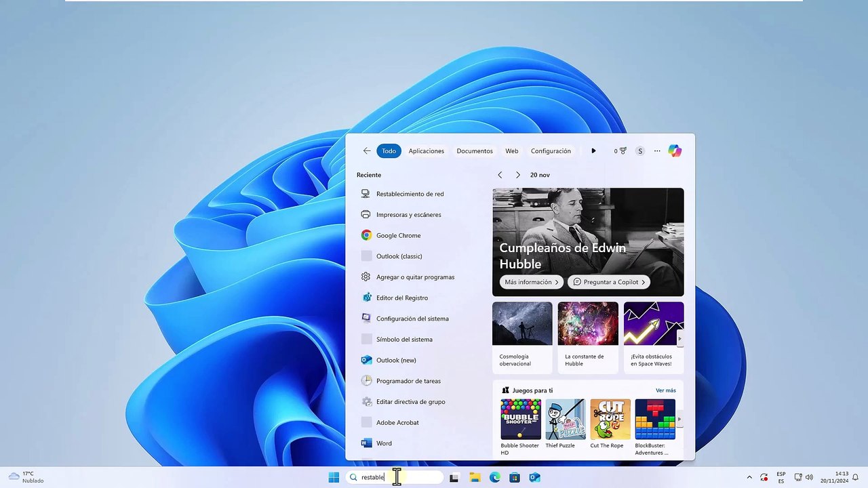Open Restablecimiento de red icon
The image size is (868, 488).
[366, 194]
